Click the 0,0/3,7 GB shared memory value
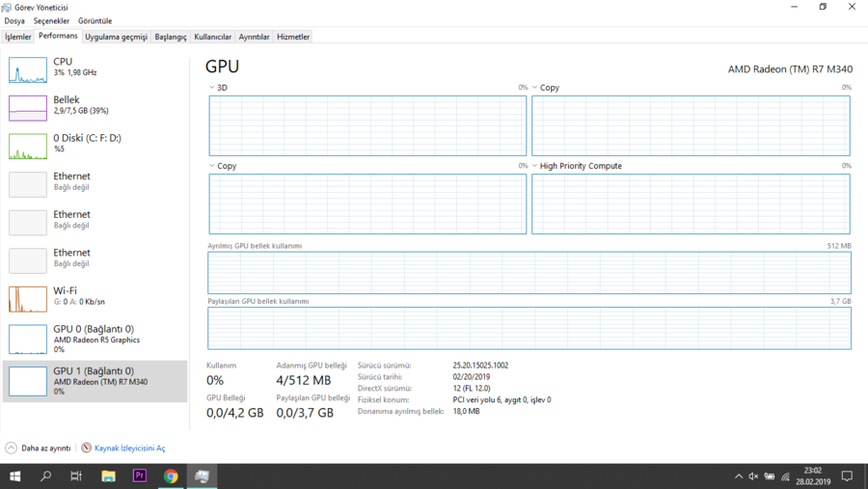The image size is (868, 489). tap(305, 413)
